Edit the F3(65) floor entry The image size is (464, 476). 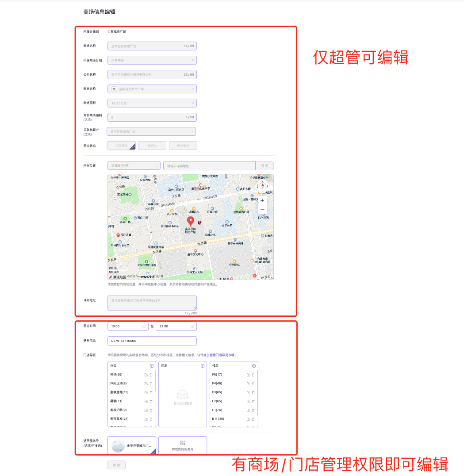tap(248, 392)
